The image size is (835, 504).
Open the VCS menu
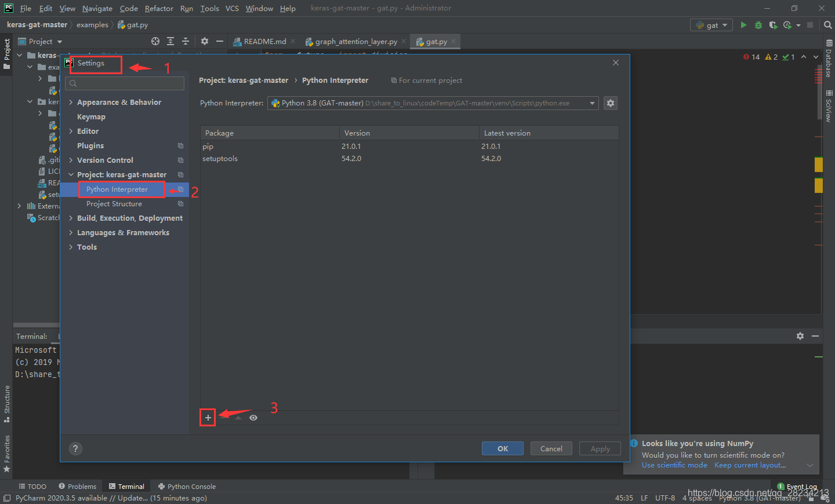pyautogui.click(x=232, y=8)
